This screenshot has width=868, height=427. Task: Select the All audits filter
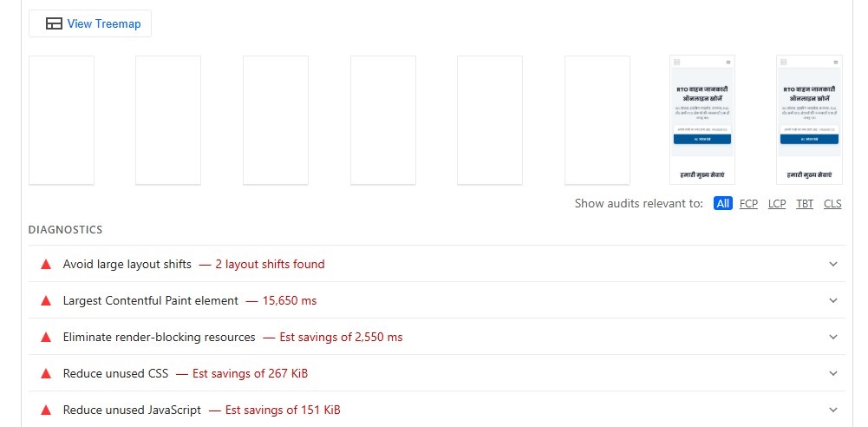[x=722, y=204]
